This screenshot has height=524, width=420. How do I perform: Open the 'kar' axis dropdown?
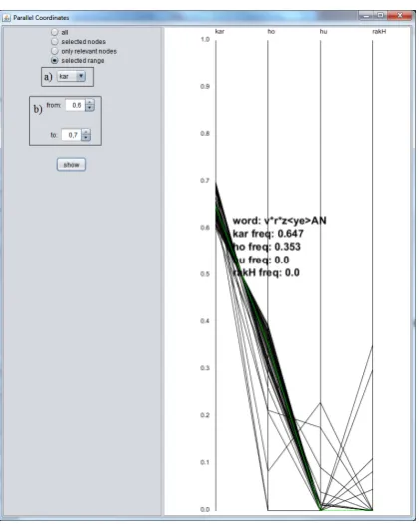click(71, 76)
